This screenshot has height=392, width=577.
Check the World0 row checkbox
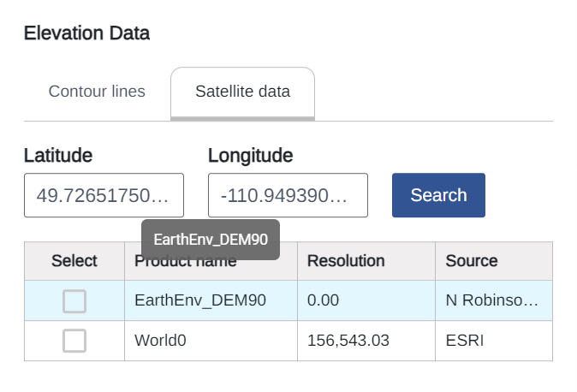point(74,341)
